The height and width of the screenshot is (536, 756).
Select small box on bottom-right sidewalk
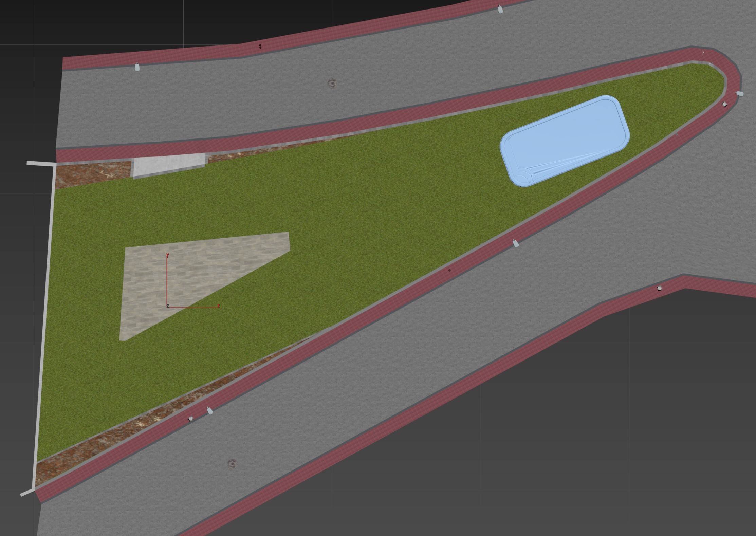pyautogui.click(x=659, y=288)
